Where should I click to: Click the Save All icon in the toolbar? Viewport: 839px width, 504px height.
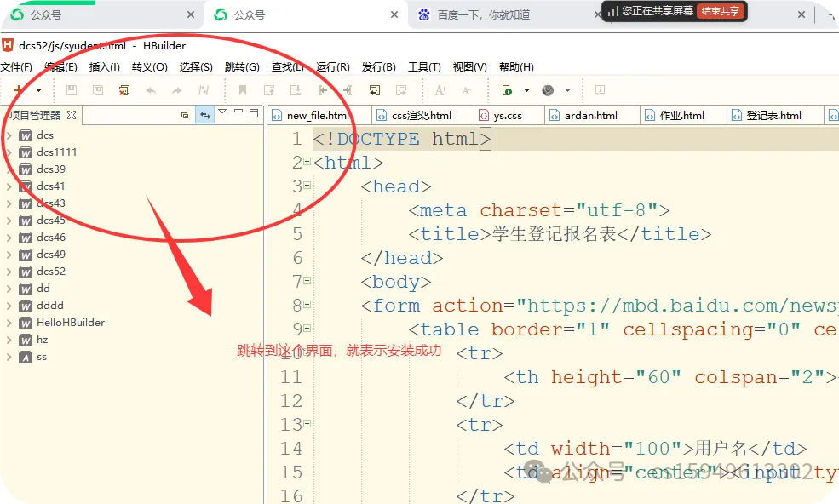pos(98,90)
